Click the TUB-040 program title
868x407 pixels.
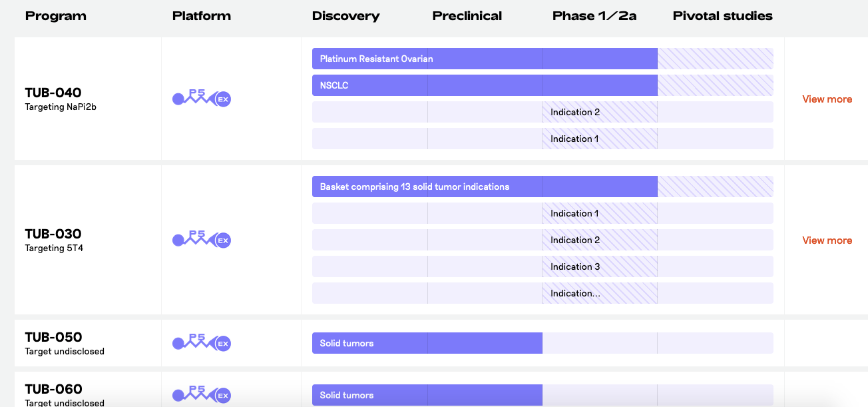coord(53,93)
